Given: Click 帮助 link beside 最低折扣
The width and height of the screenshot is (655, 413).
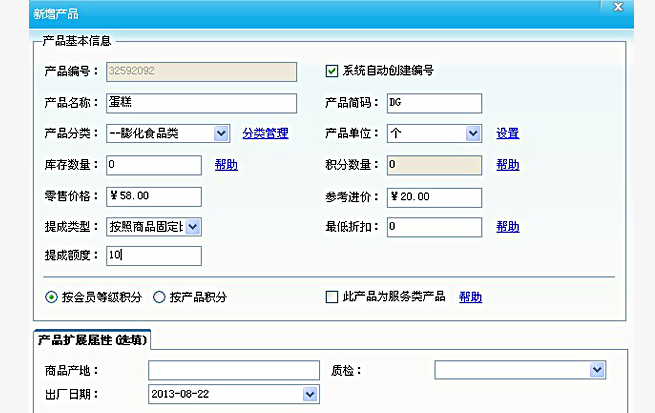Looking at the screenshot, I should click(x=508, y=227).
